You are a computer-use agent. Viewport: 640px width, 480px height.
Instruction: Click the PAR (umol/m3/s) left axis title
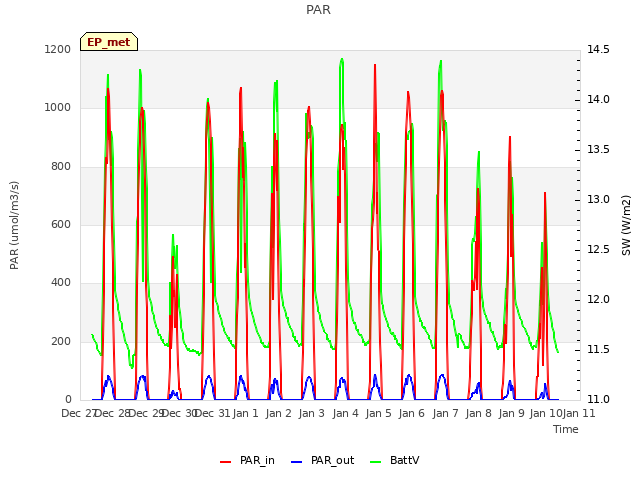pyautogui.click(x=14, y=225)
